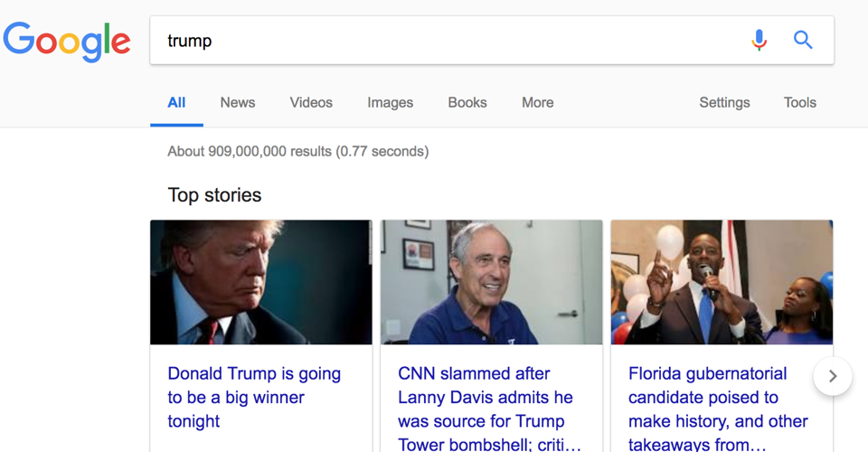
Task: Click the 'About 909,000,000 results' stats text
Action: coord(297,151)
